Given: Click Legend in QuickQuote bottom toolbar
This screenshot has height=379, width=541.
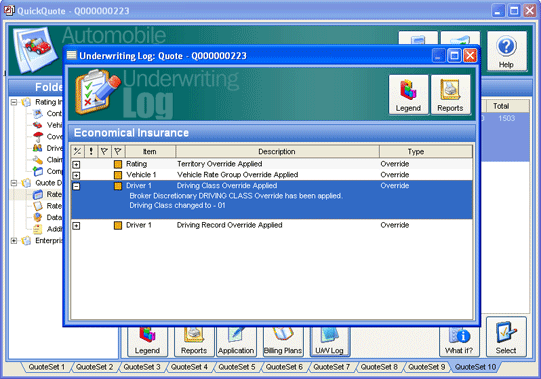Looking at the screenshot, I should pos(147,341).
